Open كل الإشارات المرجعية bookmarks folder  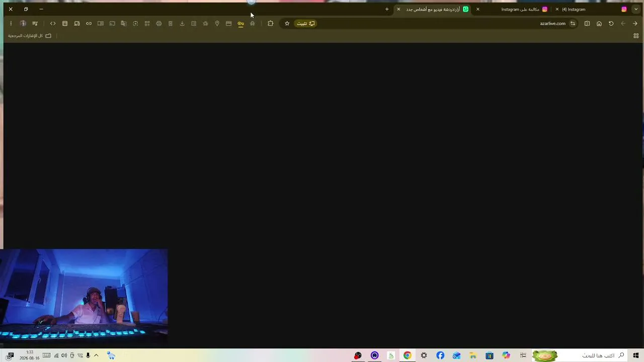pyautogui.click(x=30, y=36)
